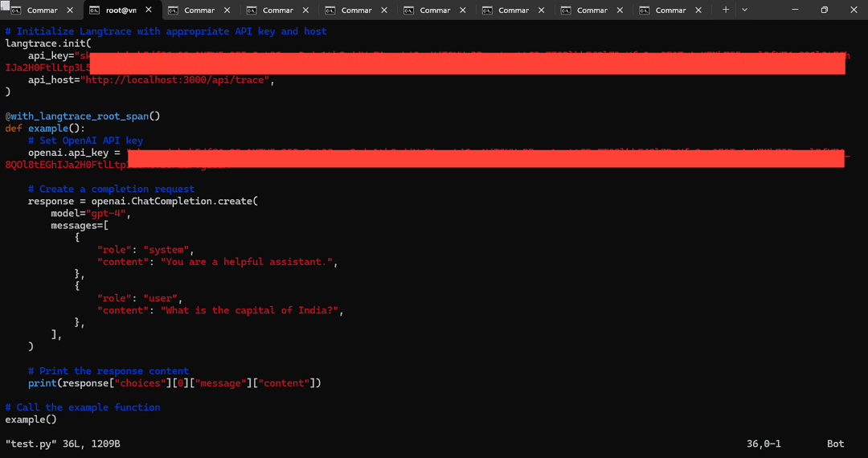Switch to the first Command Prompt tab
The image size is (868, 458).
[42, 10]
